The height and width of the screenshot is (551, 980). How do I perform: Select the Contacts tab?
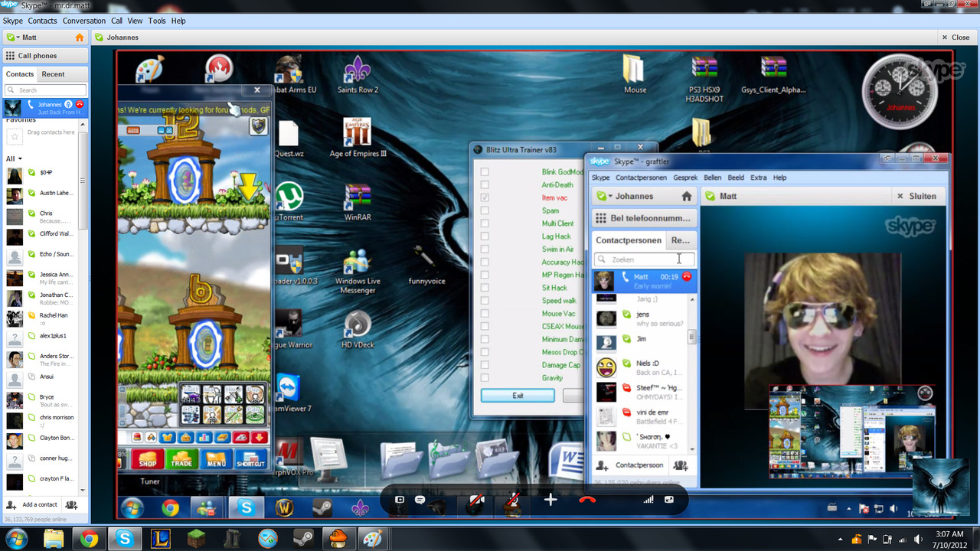click(20, 74)
